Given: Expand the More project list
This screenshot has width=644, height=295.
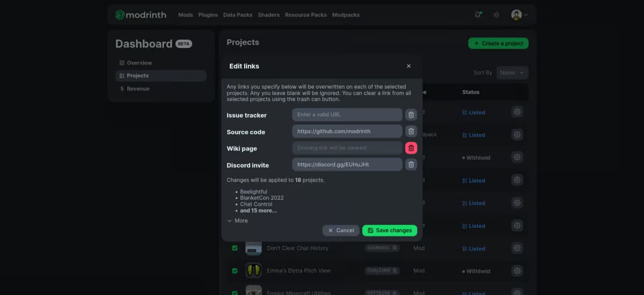Looking at the screenshot, I should pyautogui.click(x=237, y=220).
